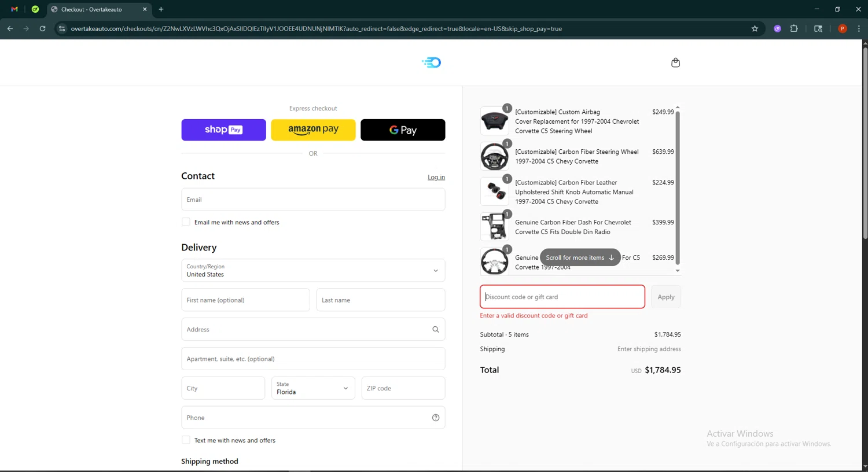Click the Log in link
Screen dimensions: 868x472
pyautogui.click(x=436, y=177)
